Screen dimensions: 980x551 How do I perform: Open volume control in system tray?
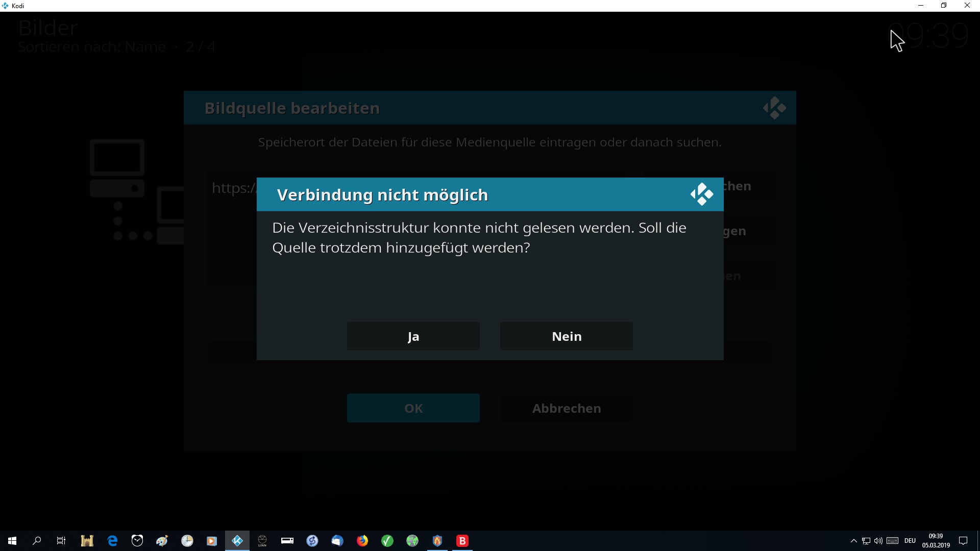tap(878, 541)
